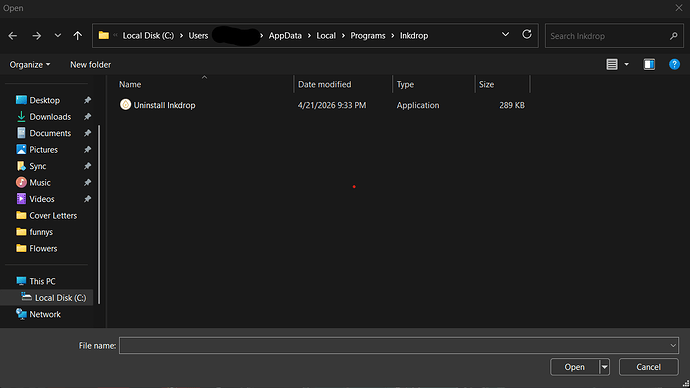Open Desktop in the sidebar
Image resolution: width=690 pixels, height=388 pixels.
[x=44, y=100]
